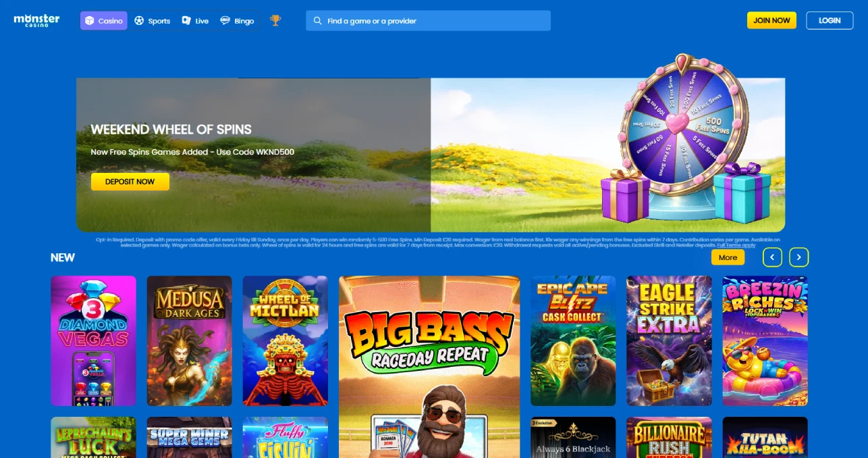Focus the Find a game search field
Image resolution: width=868 pixels, height=458 pixels.
click(x=428, y=21)
